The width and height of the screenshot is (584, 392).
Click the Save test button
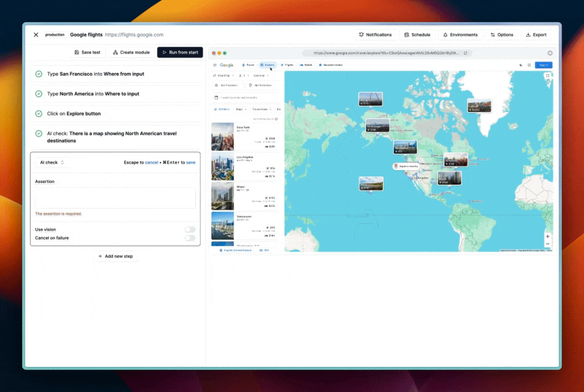pyautogui.click(x=87, y=52)
